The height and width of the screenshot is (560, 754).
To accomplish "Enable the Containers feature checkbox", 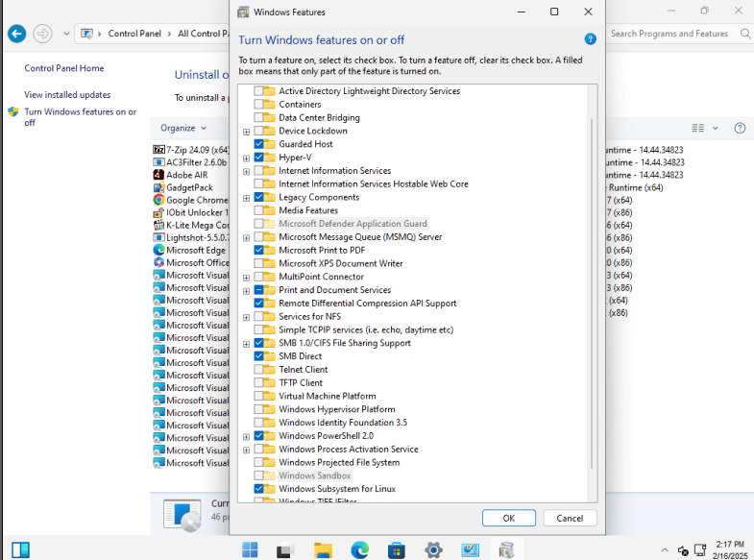I will (258, 105).
